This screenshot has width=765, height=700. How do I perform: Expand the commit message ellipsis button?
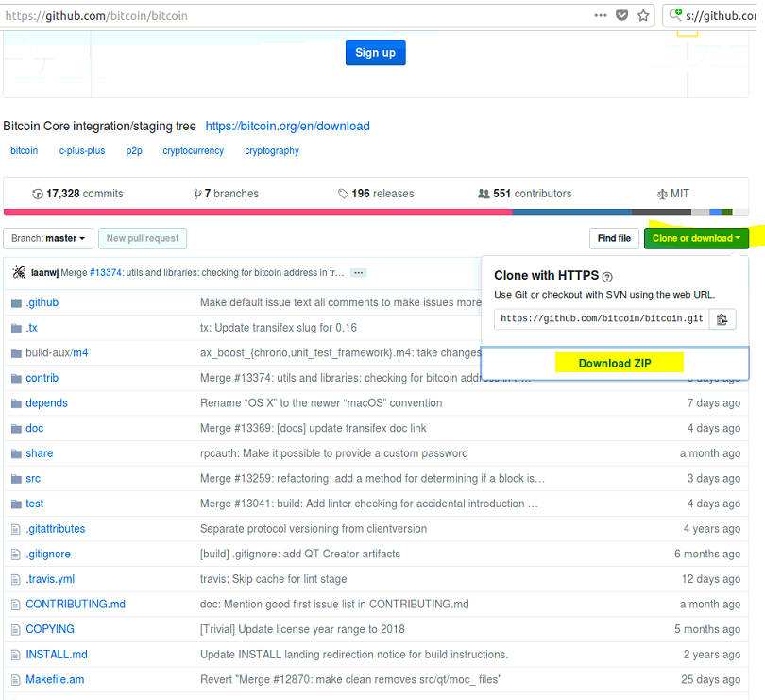[358, 272]
